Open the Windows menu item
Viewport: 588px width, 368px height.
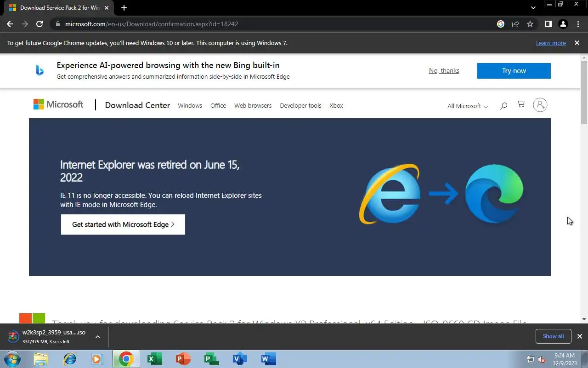point(190,105)
